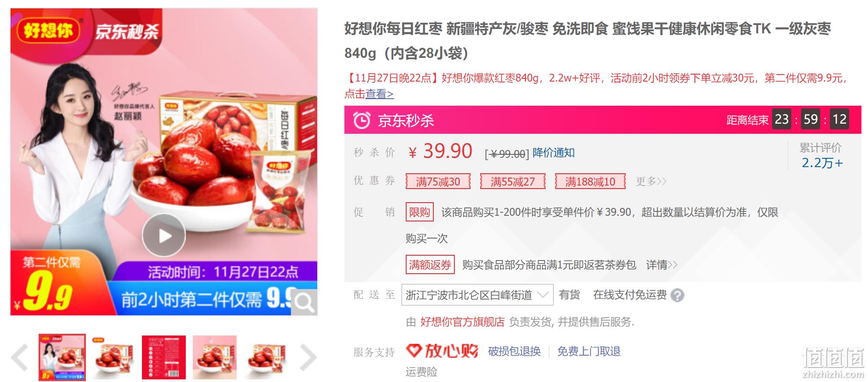Claim the 满55减27 coupon
The height and width of the screenshot is (382, 868).
pyautogui.click(x=513, y=182)
